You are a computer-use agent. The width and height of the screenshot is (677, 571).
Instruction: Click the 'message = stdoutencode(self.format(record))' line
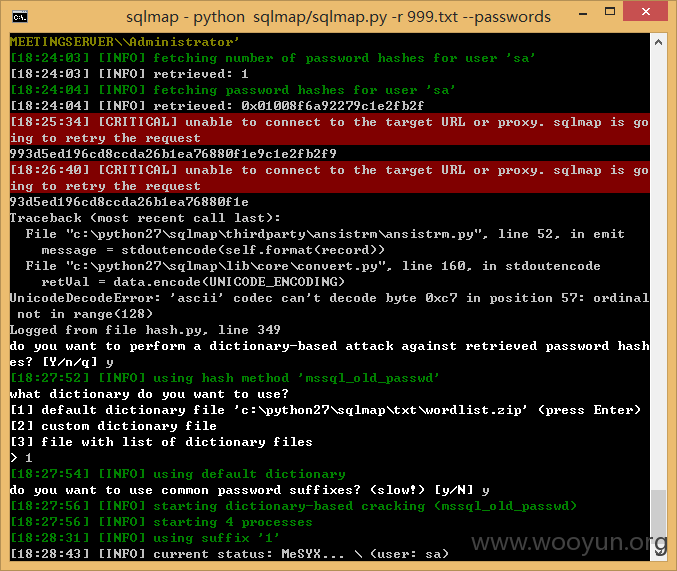(x=213, y=250)
